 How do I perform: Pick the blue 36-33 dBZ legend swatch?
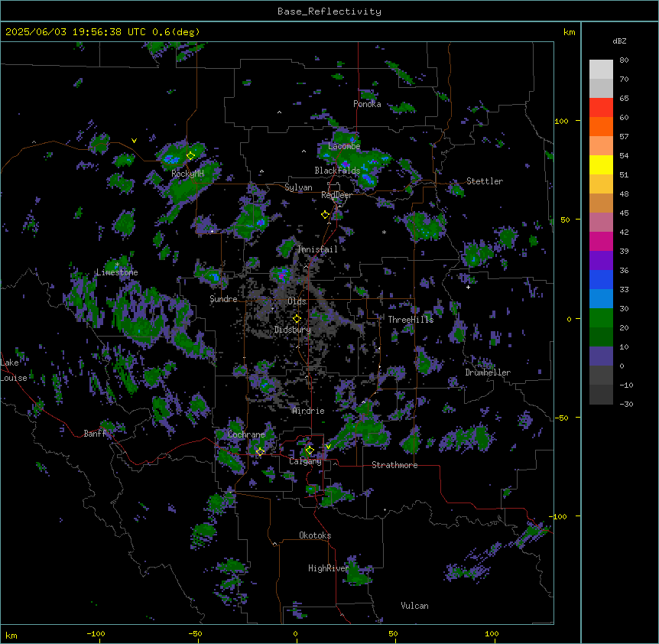coord(601,280)
